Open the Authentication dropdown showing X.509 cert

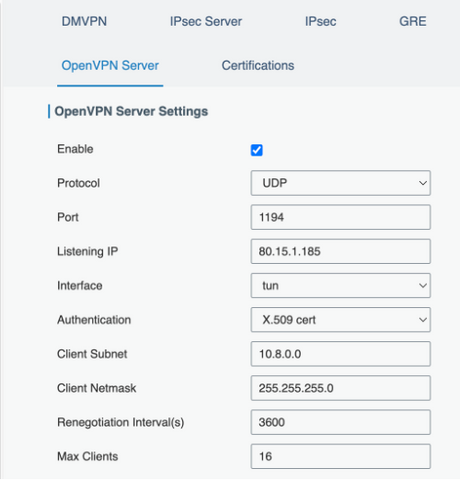(341, 320)
